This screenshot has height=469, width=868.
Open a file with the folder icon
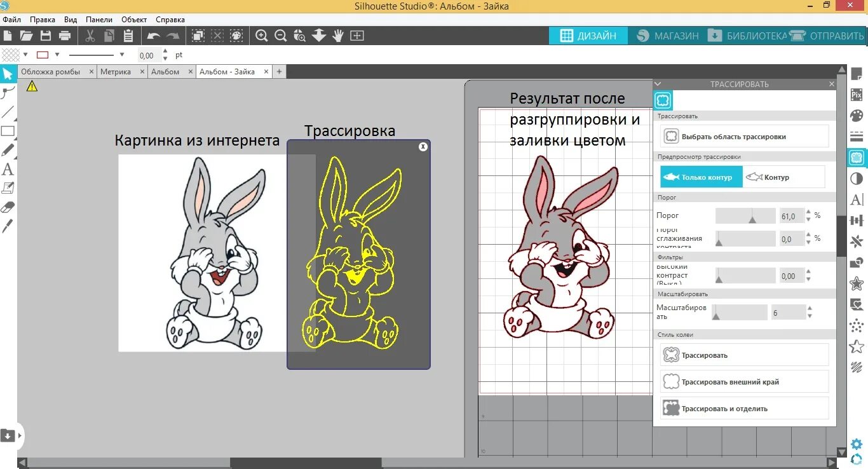point(26,36)
